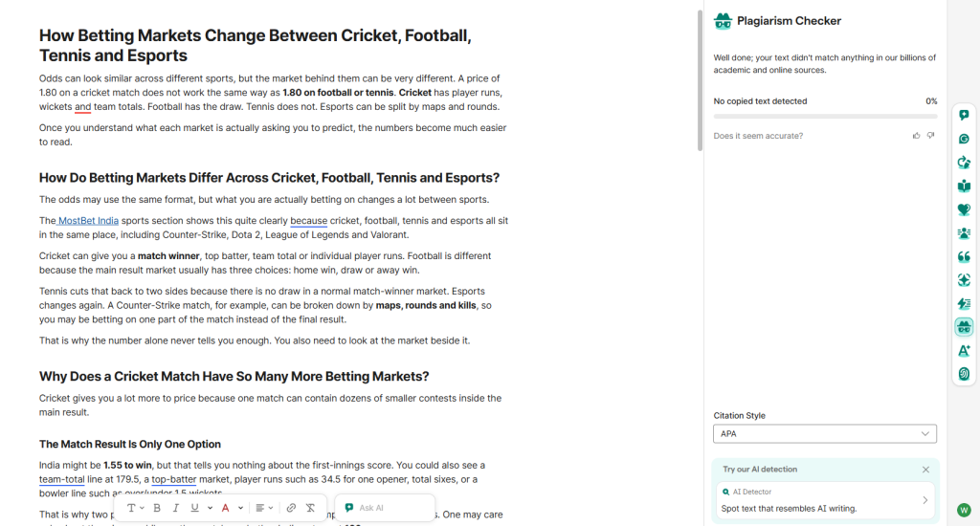Open the paraphraser pencil-arrow sidebar icon

point(964,163)
